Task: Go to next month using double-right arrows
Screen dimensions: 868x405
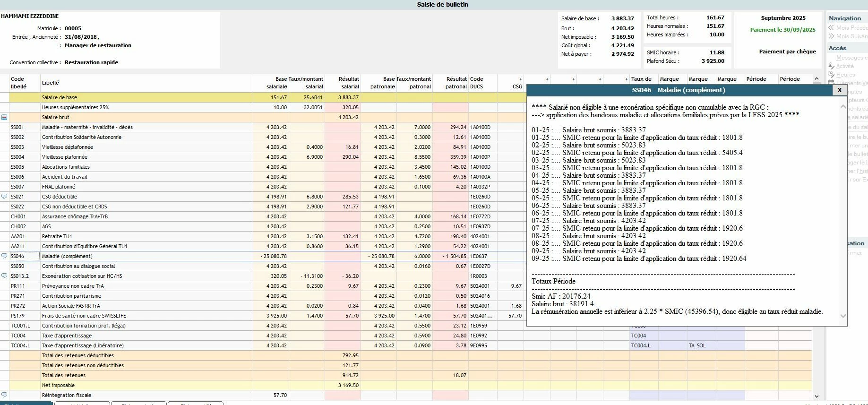Action: point(831,36)
